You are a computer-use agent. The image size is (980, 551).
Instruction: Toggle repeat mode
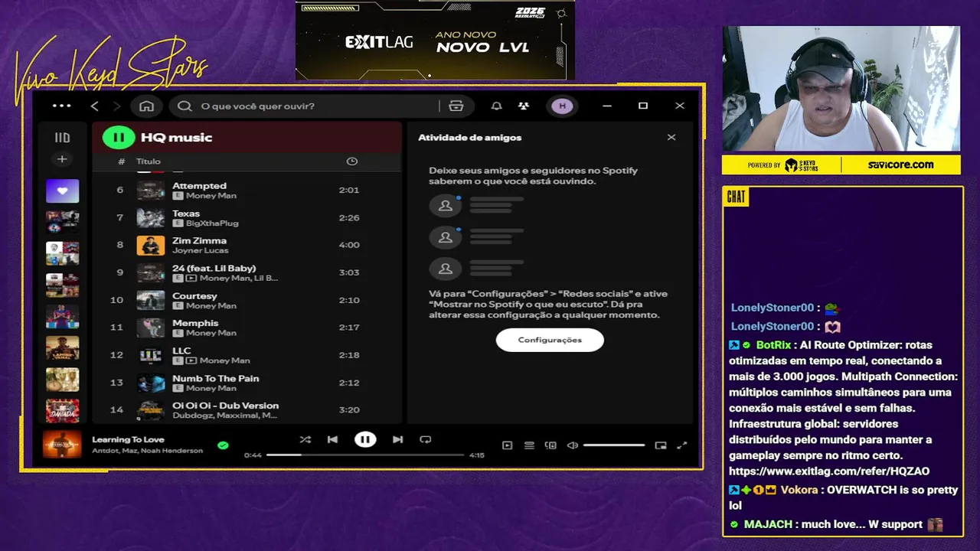pos(426,439)
